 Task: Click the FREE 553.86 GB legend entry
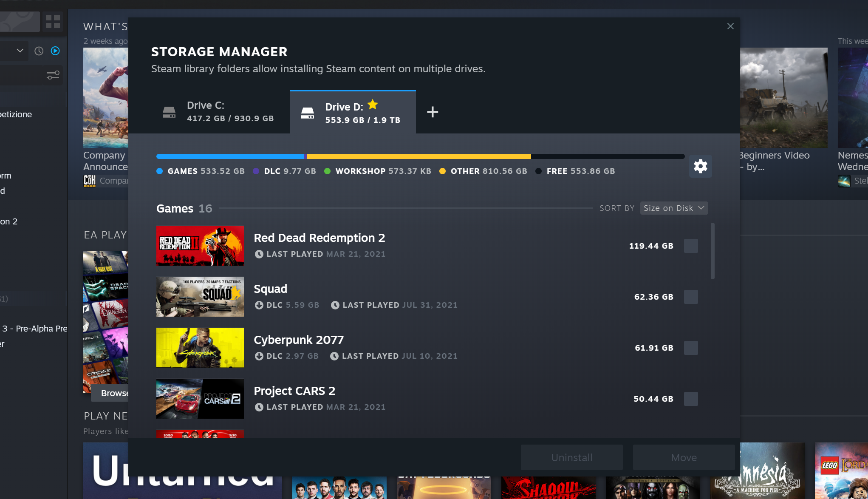[575, 171]
